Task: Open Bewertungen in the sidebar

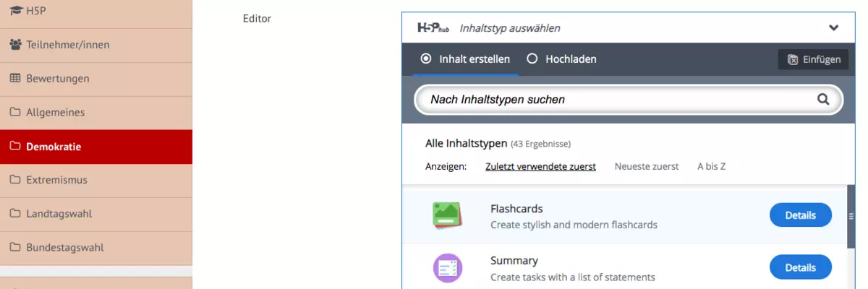Action: point(96,78)
